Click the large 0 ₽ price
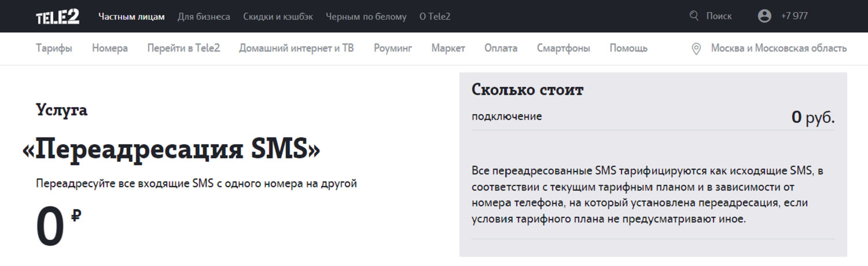The width and height of the screenshot is (868, 266). click(58, 227)
